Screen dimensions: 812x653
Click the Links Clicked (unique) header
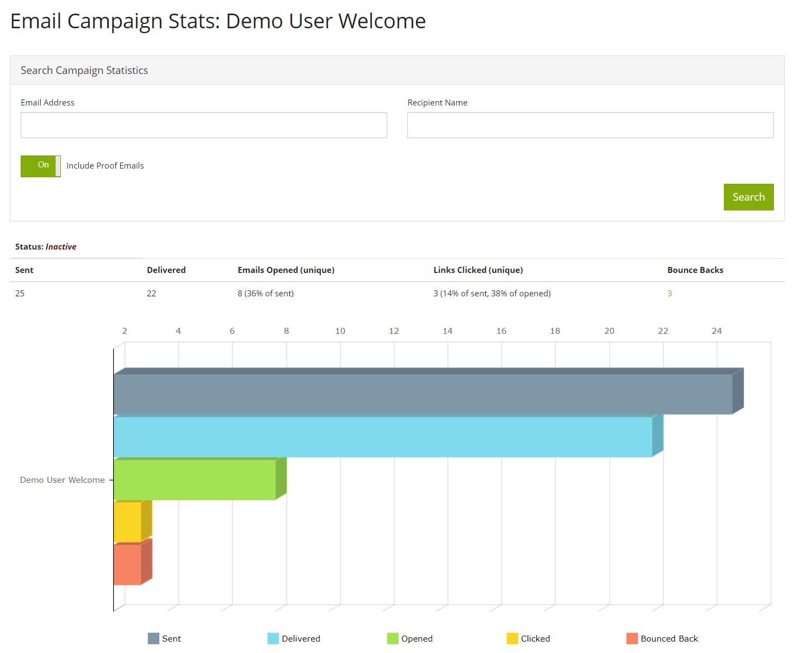[x=478, y=270]
